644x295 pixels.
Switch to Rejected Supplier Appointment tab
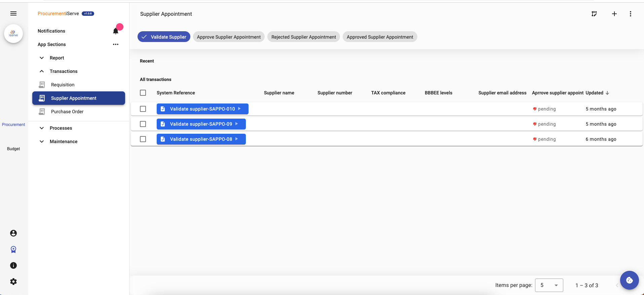pyautogui.click(x=303, y=37)
